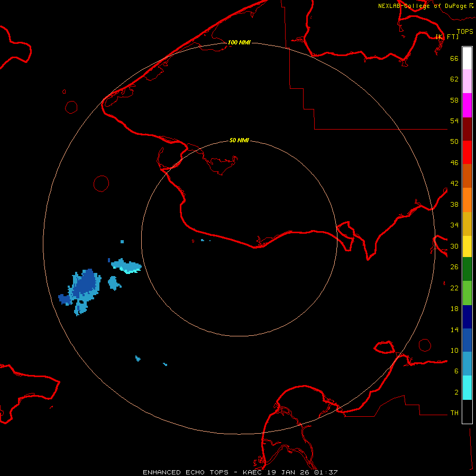This screenshot has height=476, width=476.
Task: Click the legend value 50
Action: [454, 141]
